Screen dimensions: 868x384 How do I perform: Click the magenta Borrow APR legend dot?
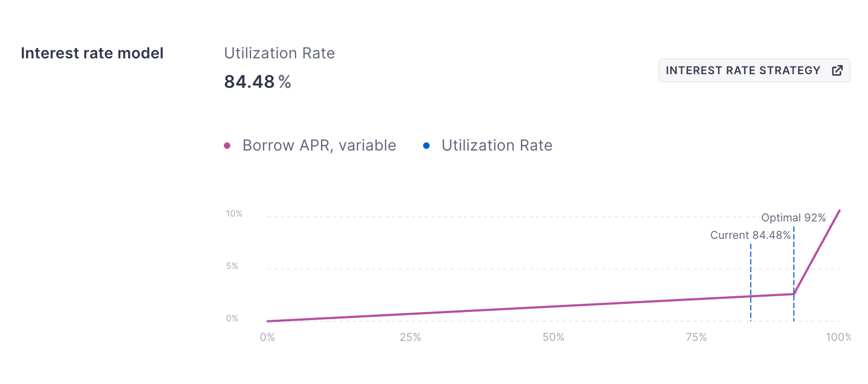point(227,146)
